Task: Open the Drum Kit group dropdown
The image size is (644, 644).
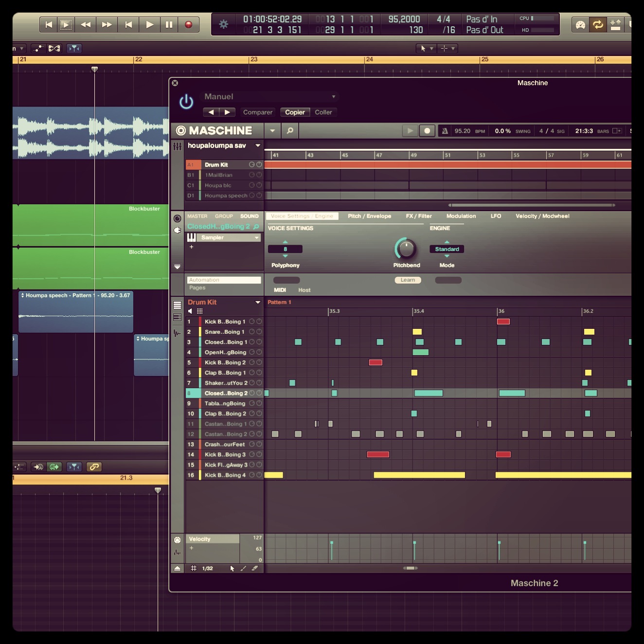Action: coord(258,303)
